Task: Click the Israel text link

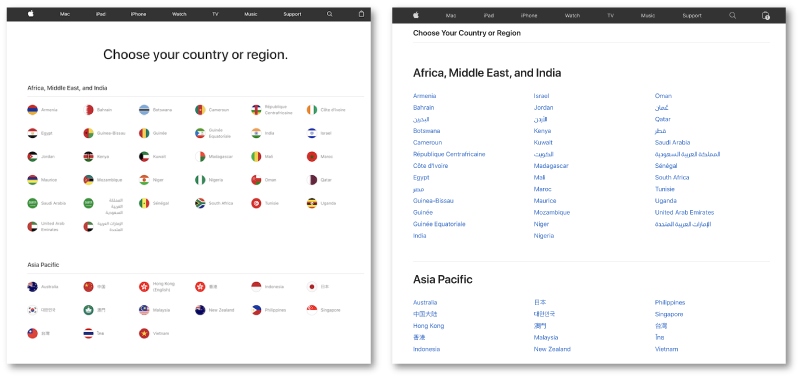Action: tap(541, 96)
